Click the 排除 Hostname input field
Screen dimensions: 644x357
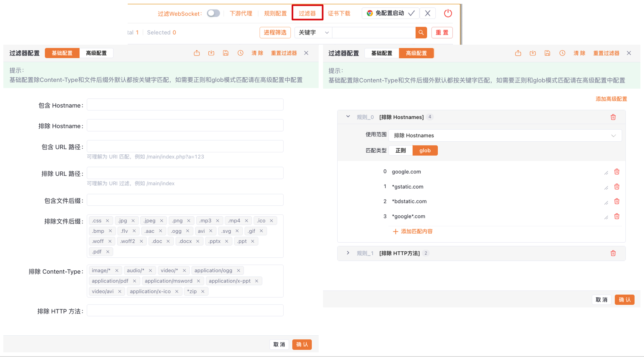tap(185, 125)
